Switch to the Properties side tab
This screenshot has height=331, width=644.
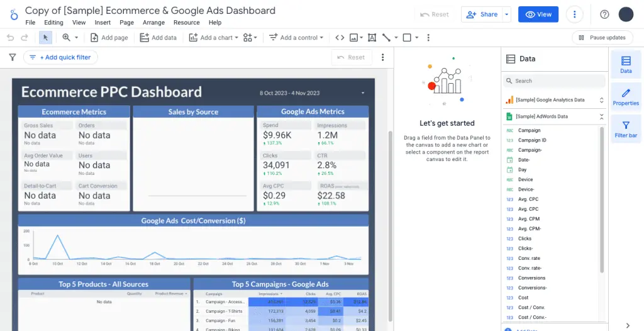(626, 97)
